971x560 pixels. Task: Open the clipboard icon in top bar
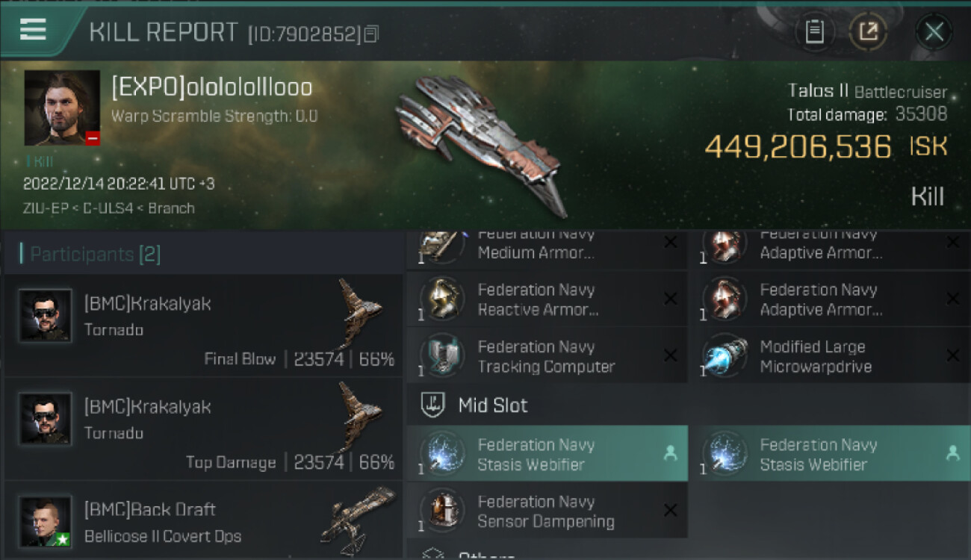[814, 31]
